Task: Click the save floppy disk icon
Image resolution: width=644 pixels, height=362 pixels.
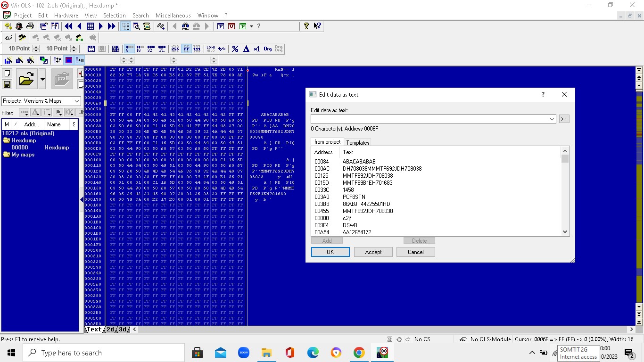Action: (7, 84)
